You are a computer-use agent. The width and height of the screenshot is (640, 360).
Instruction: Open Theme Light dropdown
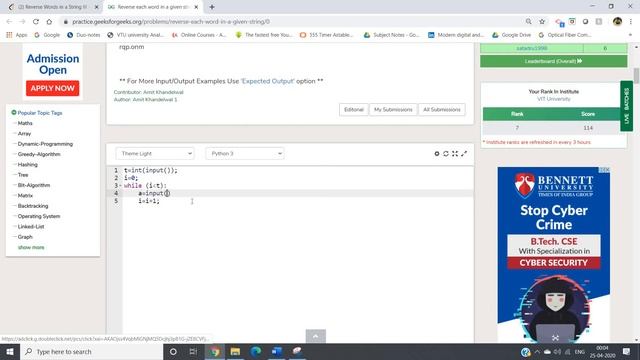click(x=155, y=153)
